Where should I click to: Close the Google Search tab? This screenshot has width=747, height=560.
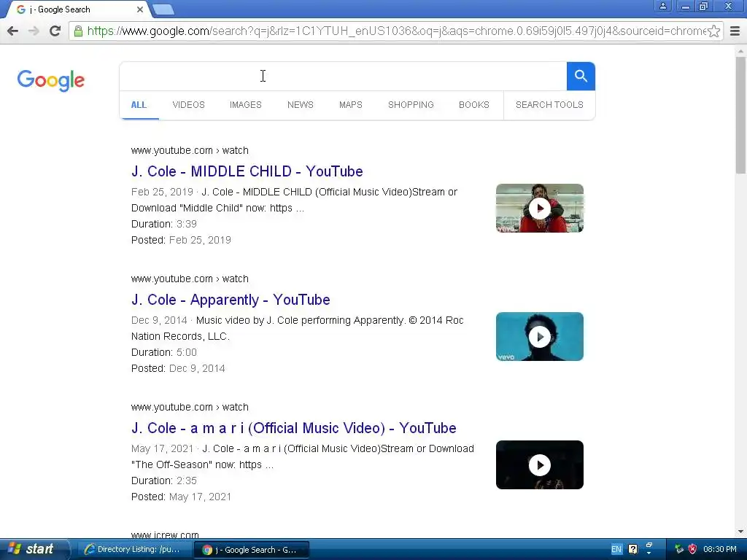[139, 9]
